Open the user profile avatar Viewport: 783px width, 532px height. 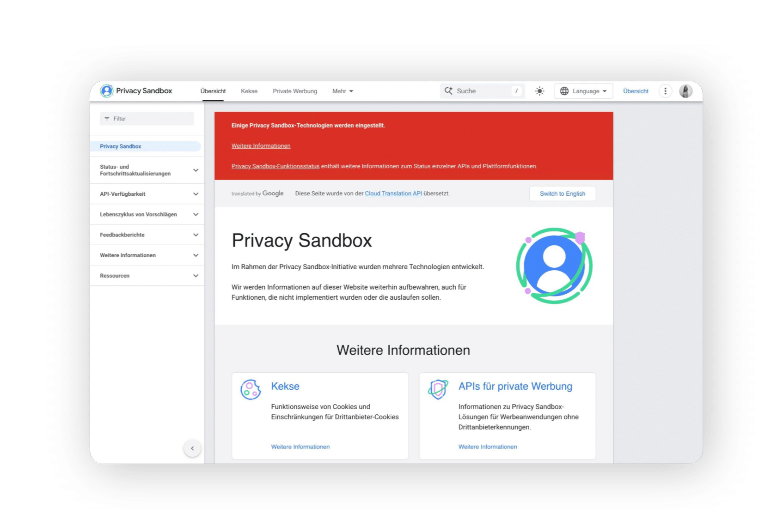point(685,91)
